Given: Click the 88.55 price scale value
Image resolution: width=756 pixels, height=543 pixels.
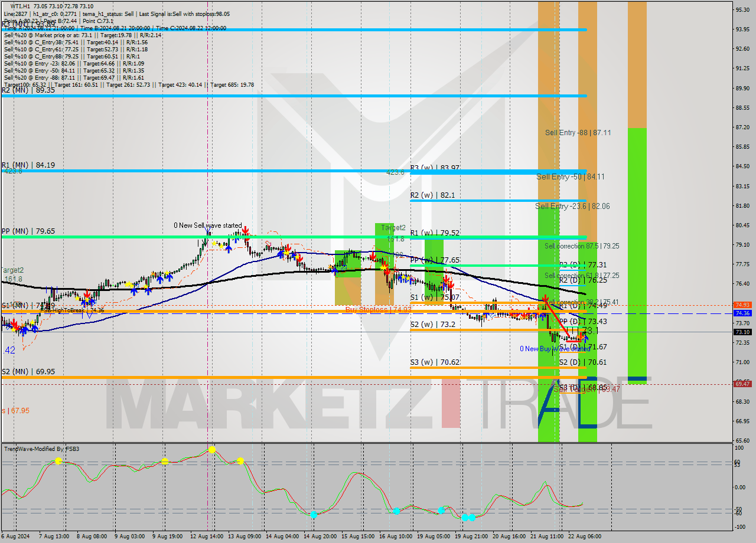Looking at the screenshot, I should pyautogui.click(x=742, y=107).
